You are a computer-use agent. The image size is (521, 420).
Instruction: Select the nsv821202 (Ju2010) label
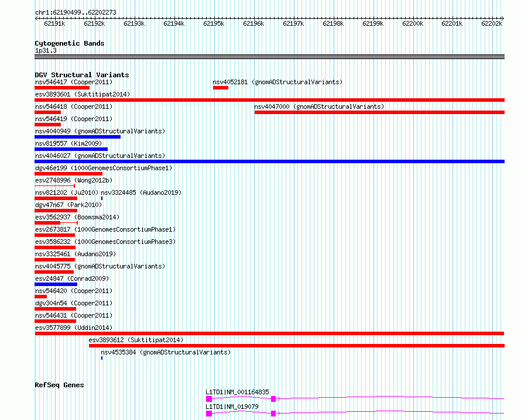(67, 192)
